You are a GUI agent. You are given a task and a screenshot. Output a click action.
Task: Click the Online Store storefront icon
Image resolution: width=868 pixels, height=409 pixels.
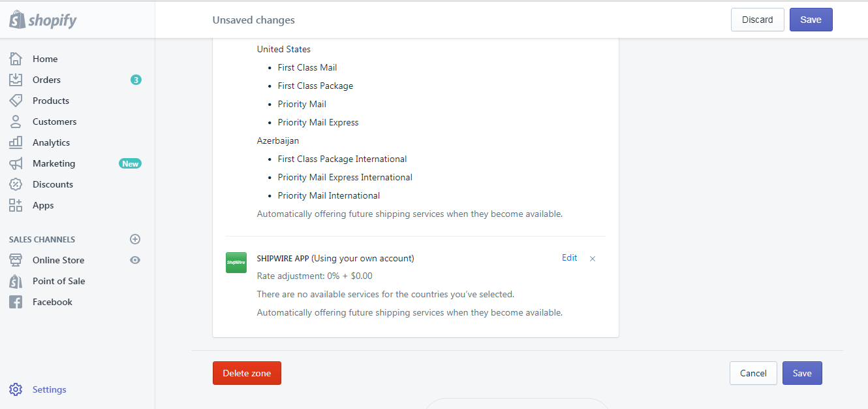pyautogui.click(x=16, y=260)
